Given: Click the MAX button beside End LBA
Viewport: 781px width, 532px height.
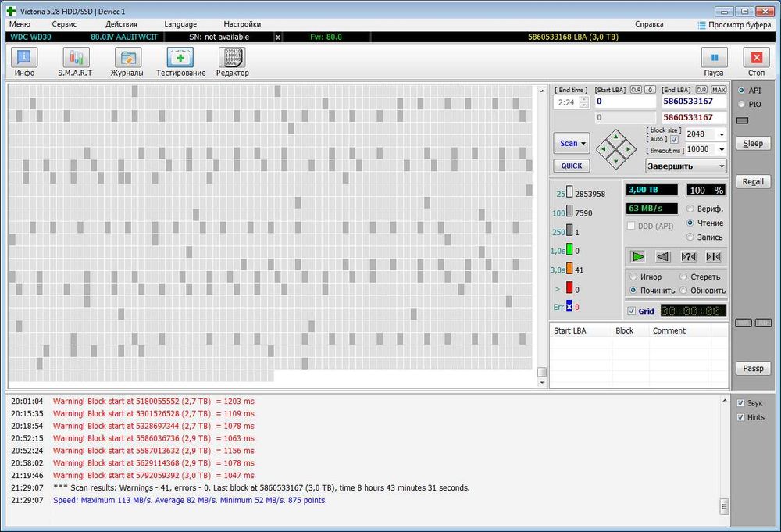Looking at the screenshot, I should (x=719, y=90).
